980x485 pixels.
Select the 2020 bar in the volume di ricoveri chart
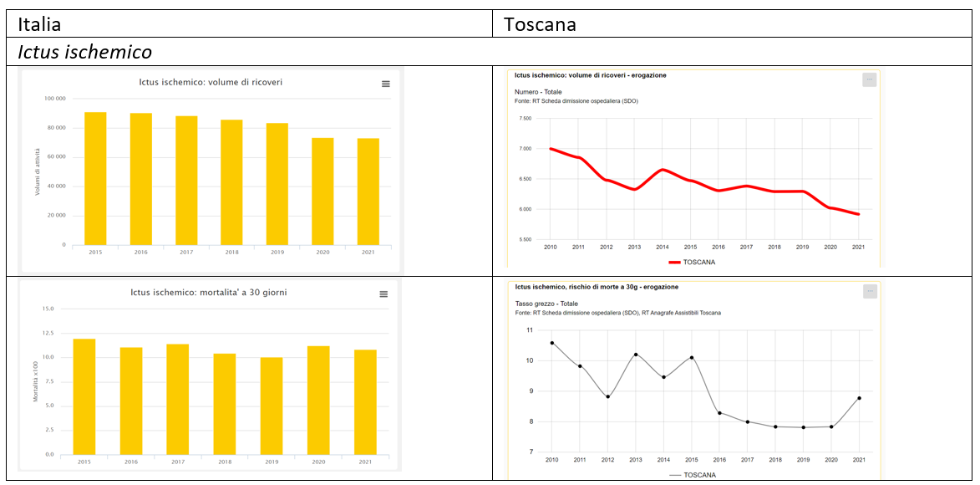point(322,191)
